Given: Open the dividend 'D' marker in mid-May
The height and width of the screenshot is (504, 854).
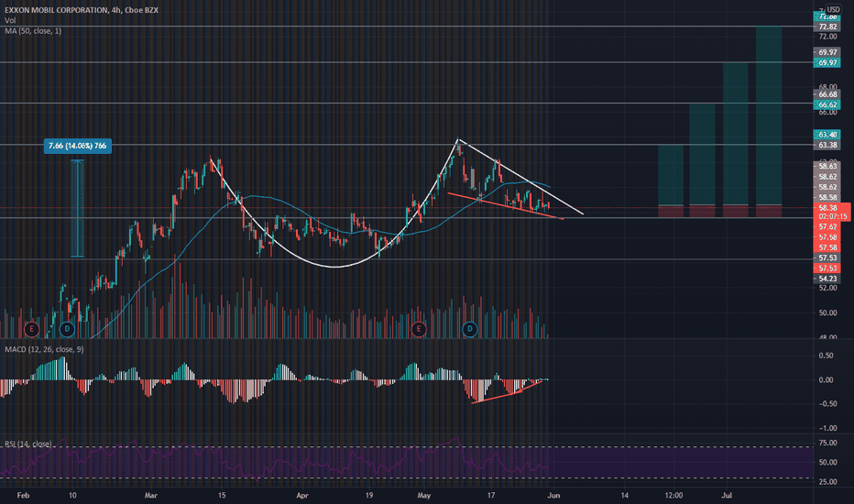Looking at the screenshot, I should click(469, 329).
